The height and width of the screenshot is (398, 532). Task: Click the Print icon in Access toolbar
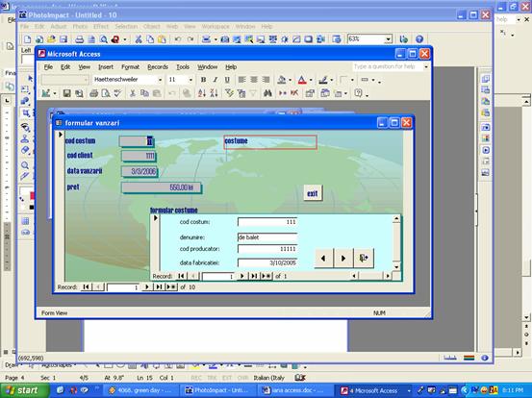click(x=93, y=93)
